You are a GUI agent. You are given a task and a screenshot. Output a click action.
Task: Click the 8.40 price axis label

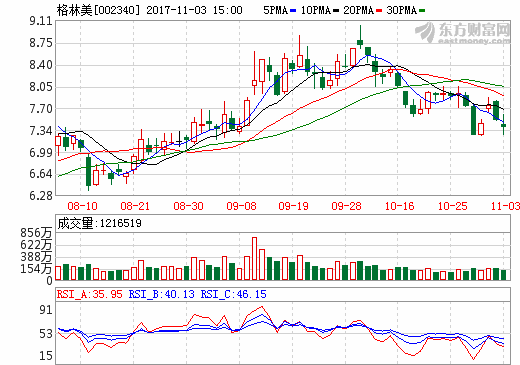(41, 65)
